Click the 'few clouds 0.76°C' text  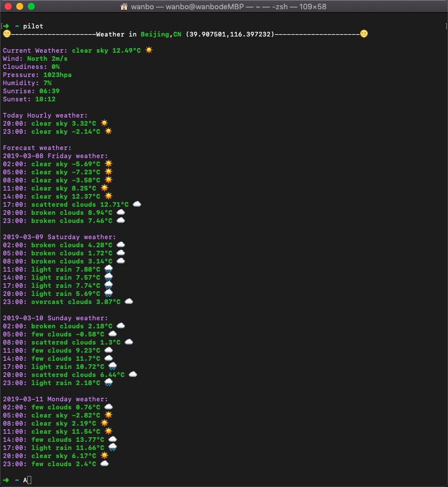(65, 407)
